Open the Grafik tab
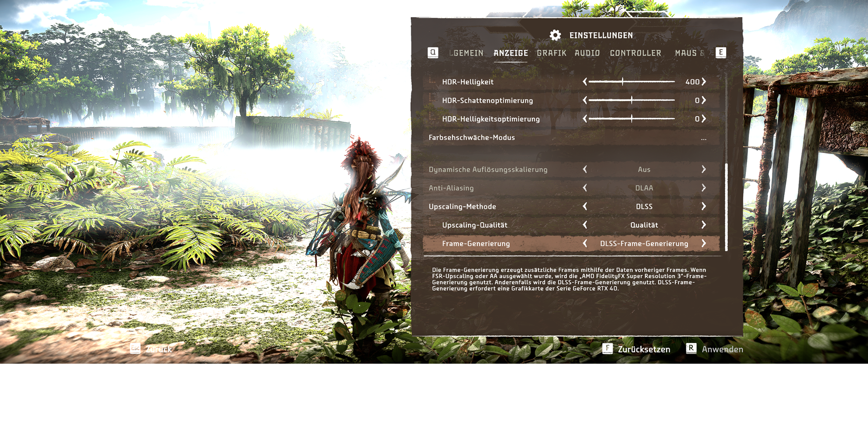Viewport: 868px width, 442px height. [552, 53]
